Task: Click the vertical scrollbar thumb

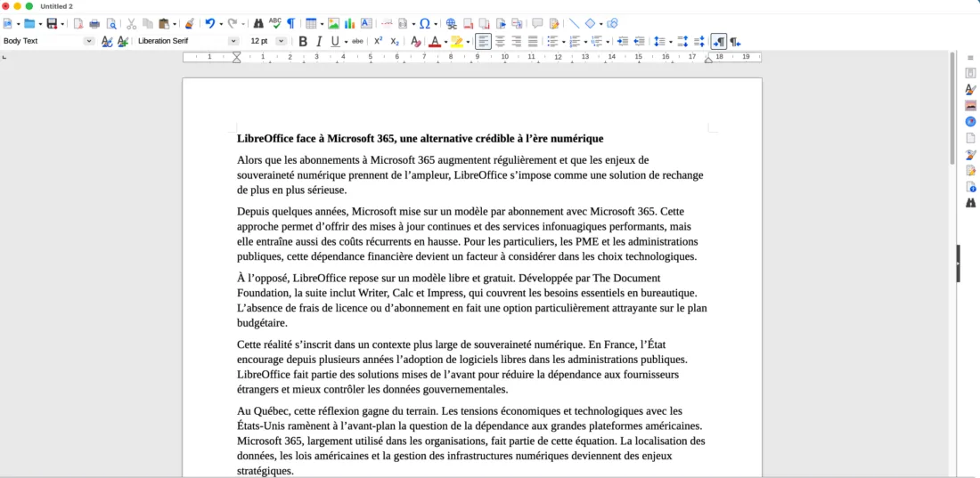Action: (x=952, y=108)
